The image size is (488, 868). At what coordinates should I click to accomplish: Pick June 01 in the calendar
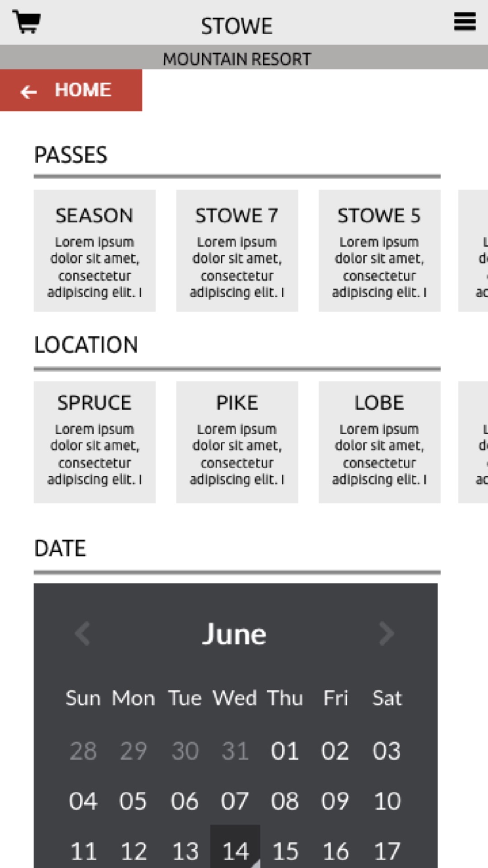coord(285,751)
